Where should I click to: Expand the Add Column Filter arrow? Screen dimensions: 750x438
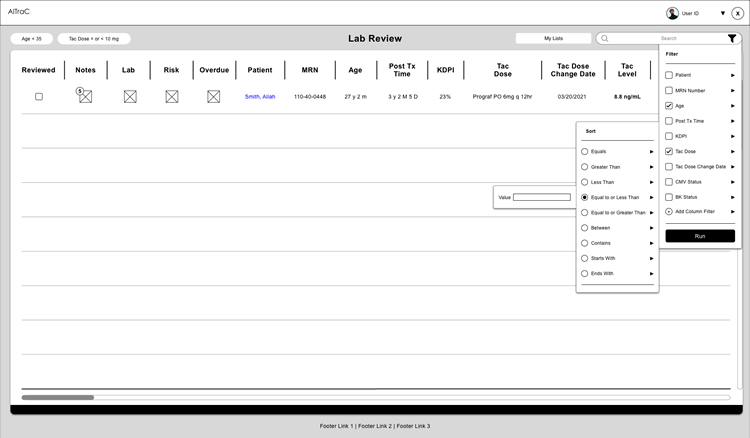(732, 211)
